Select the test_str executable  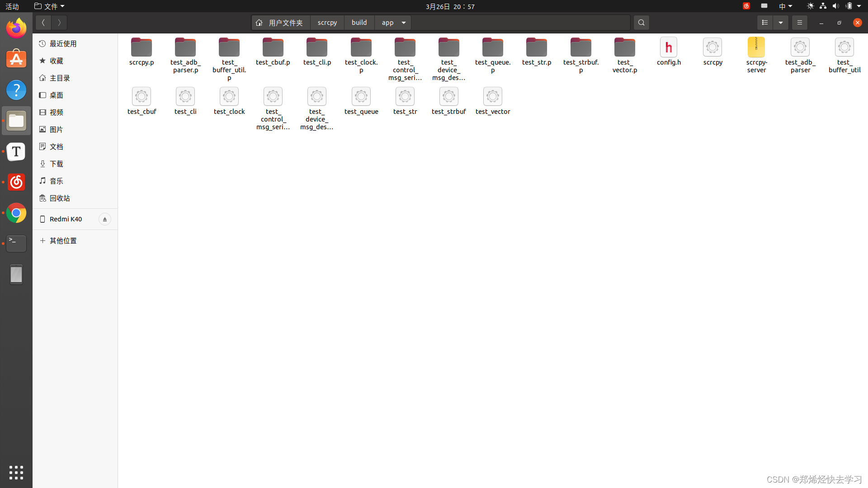point(405,101)
